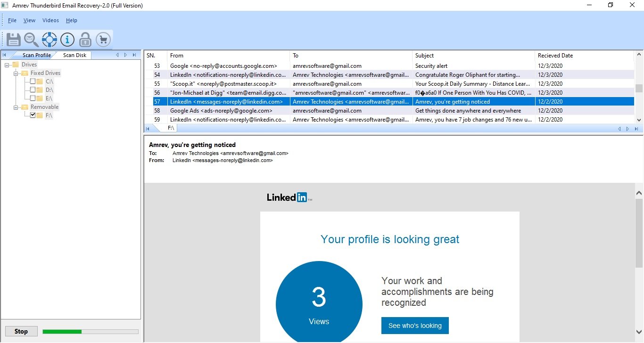Uncheck the F:\ removable drive checkbox
This screenshot has width=644, height=343.
click(x=33, y=115)
